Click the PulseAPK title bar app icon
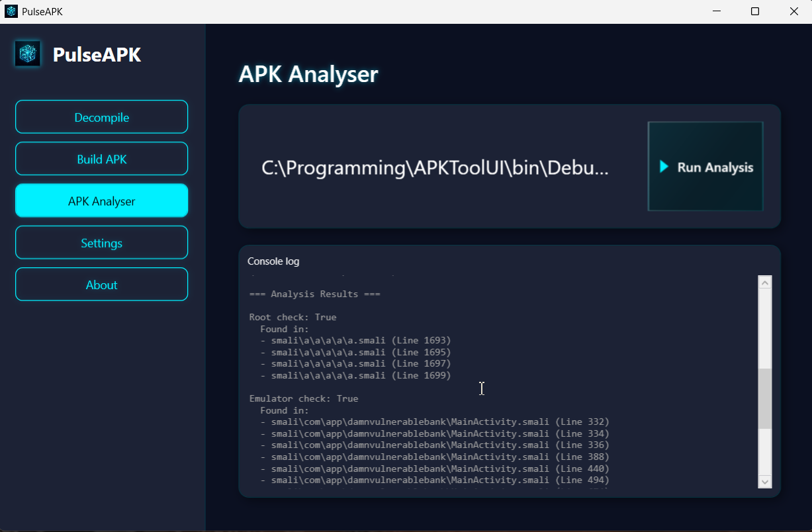Viewport: 812px width, 532px height. pos(11,11)
